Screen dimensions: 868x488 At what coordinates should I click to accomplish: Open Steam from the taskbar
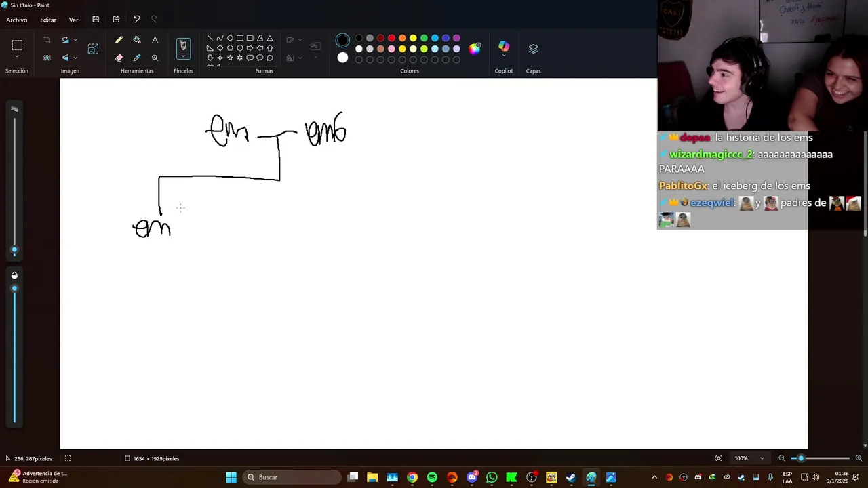(x=571, y=477)
